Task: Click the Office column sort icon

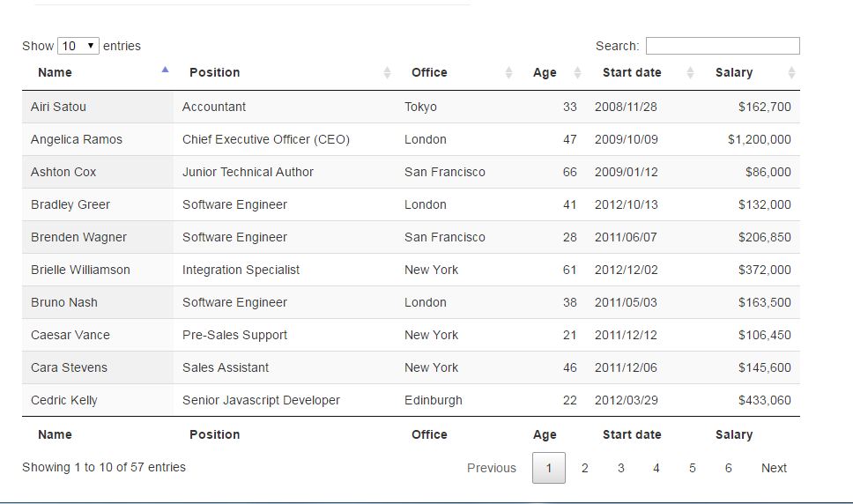Action: 508,72
